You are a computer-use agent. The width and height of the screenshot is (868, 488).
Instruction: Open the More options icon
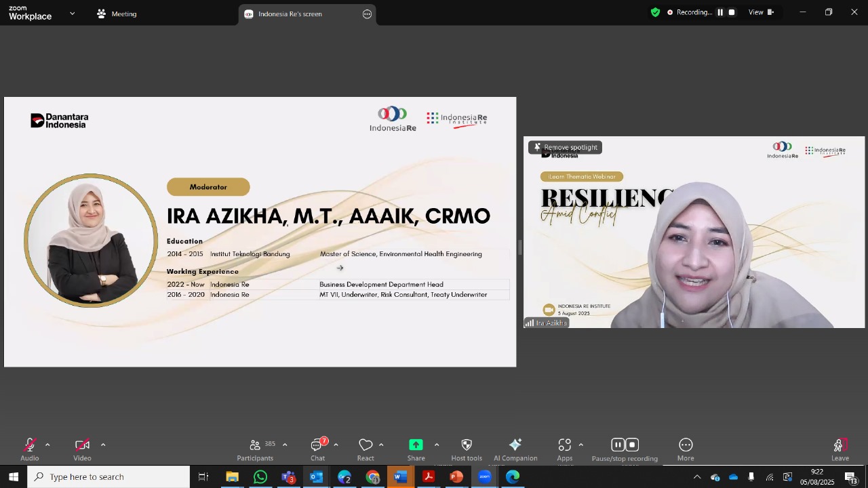pyautogui.click(x=686, y=445)
